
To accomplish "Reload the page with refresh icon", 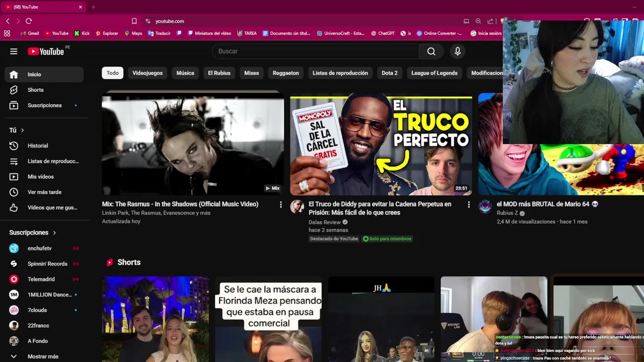I will click(29, 21).
